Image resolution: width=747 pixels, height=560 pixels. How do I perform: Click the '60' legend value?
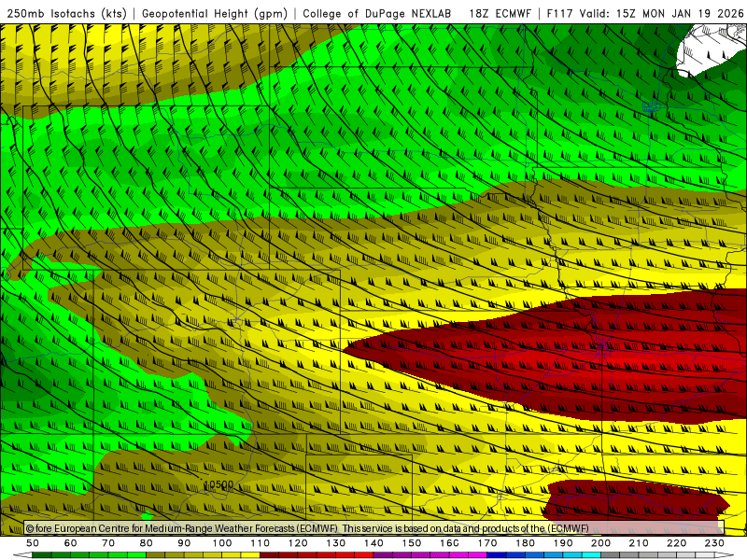[71, 543]
